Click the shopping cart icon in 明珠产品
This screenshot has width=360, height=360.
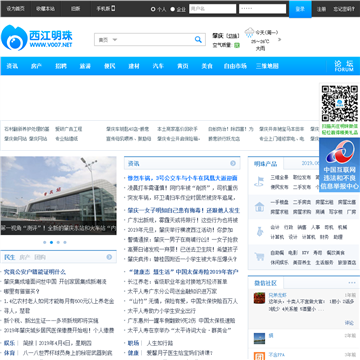click(x=259, y=257)
